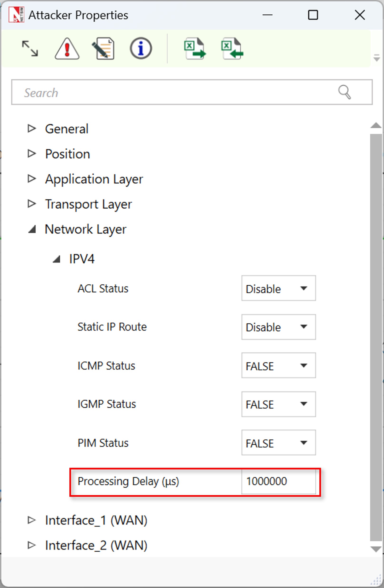Open the ICMP Status dropdown
384x588 pixels.
coord(278,365)
